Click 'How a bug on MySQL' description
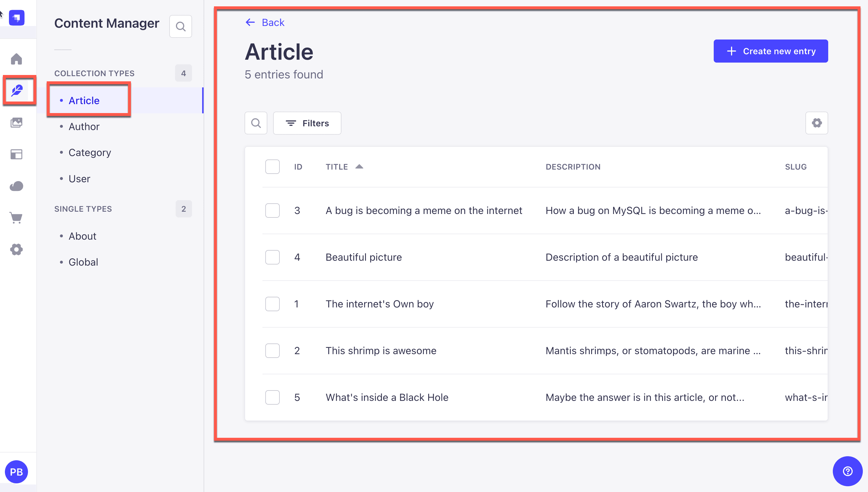The height and width of the screenshot is (492, 868). click(653, 211)
